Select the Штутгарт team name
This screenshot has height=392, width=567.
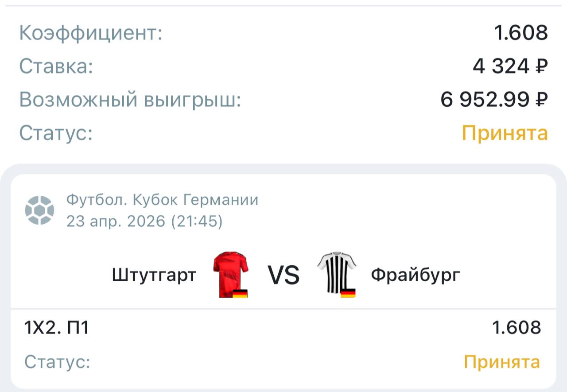tap(154, 276)
